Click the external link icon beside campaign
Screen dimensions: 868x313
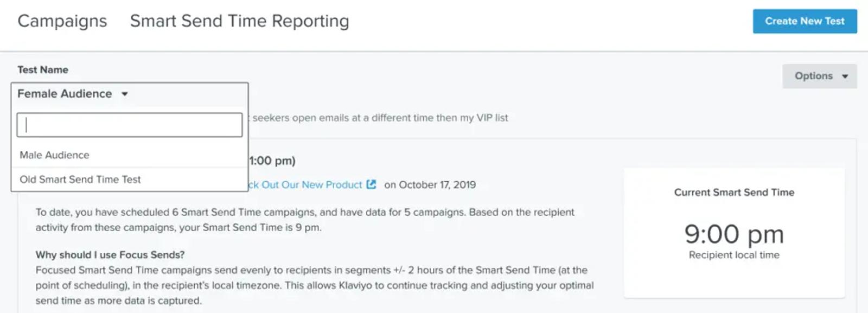pyautogui.click(x=371, y=184)
